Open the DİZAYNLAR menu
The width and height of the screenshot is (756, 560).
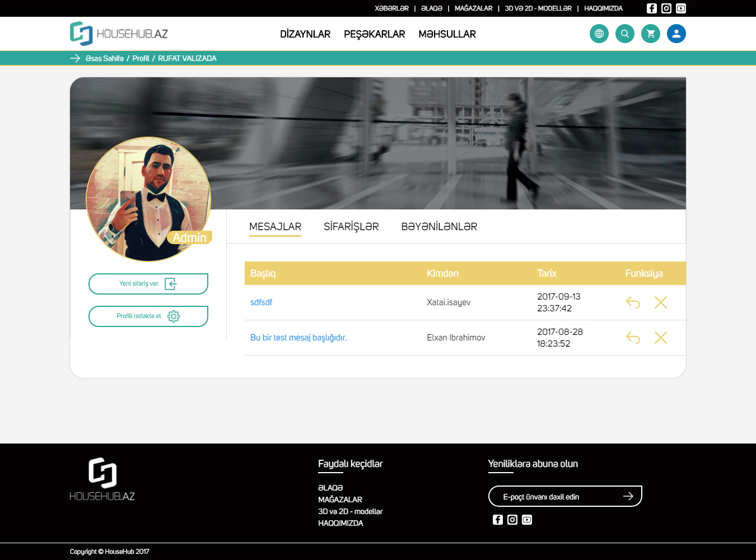click(x=305, y=34)
